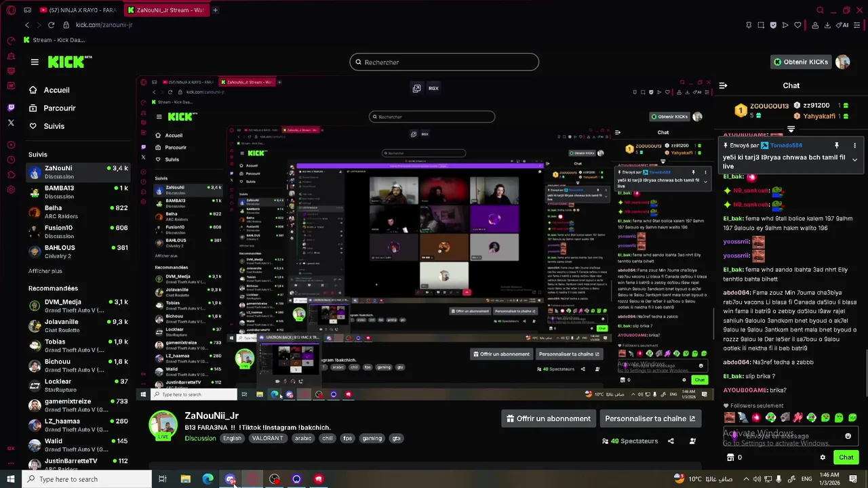The width and height of the screenshot is (868, 488).
Task: Open Microsoft Edge from taskbar
Action: coord(208,479)
